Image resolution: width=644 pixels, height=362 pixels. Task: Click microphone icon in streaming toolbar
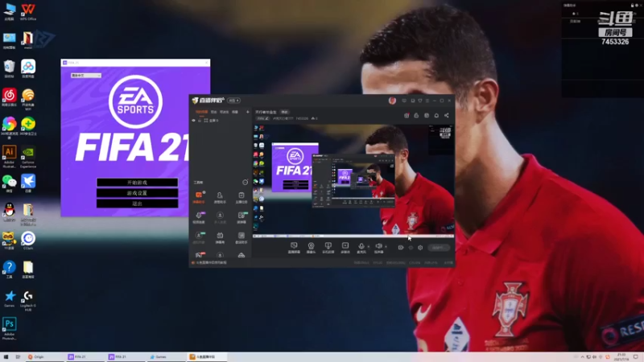click(361, 248)
